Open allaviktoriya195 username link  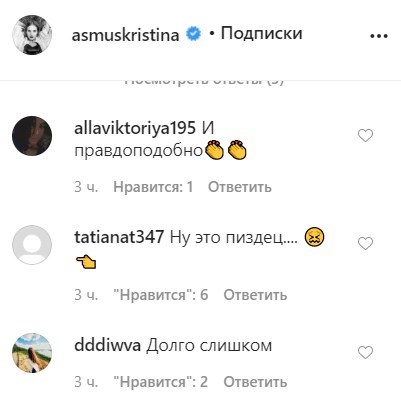135,128
